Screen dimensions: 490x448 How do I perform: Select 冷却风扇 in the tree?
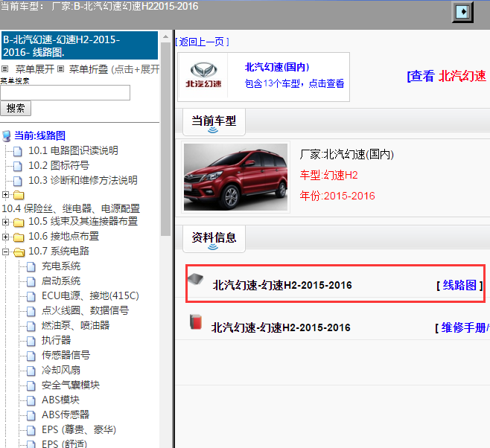(61, 371)
